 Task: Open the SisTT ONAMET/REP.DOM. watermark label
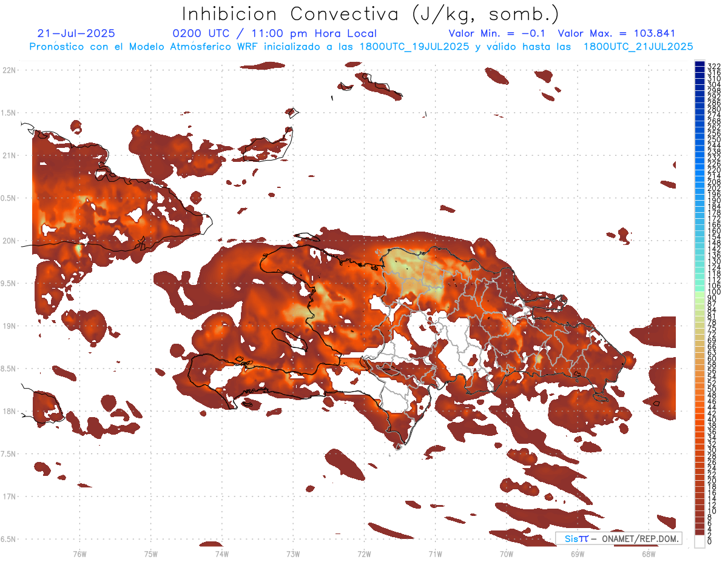[619, 538]
